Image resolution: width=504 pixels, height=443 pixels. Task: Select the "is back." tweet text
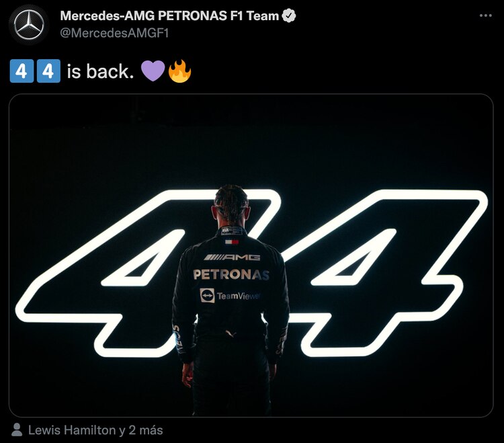coord(100,71)
